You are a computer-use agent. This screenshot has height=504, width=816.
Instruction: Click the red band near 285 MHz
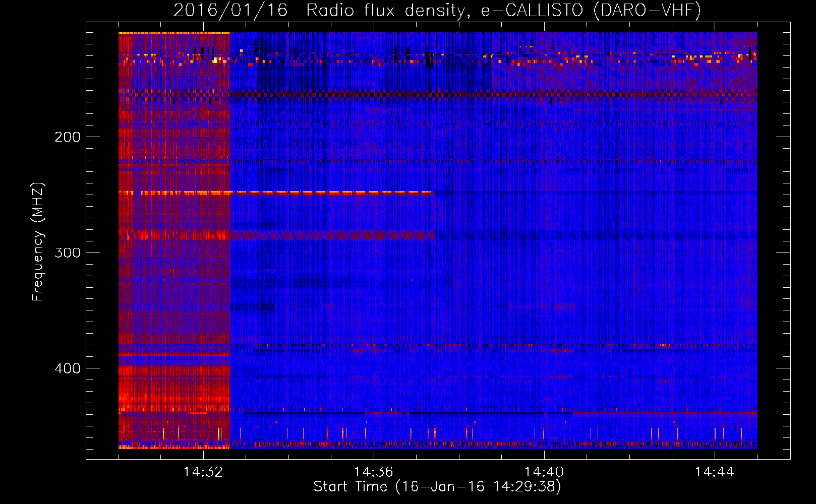[x=276, y=234]
